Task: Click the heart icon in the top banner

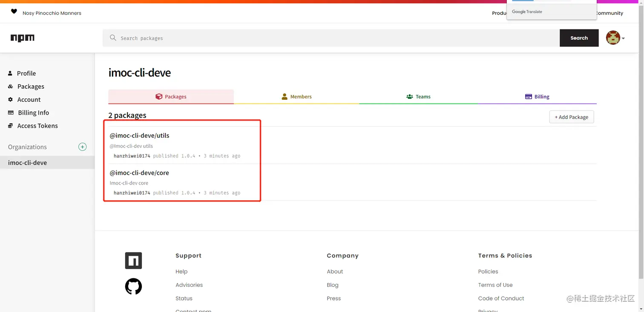Action: pos(14,12)
